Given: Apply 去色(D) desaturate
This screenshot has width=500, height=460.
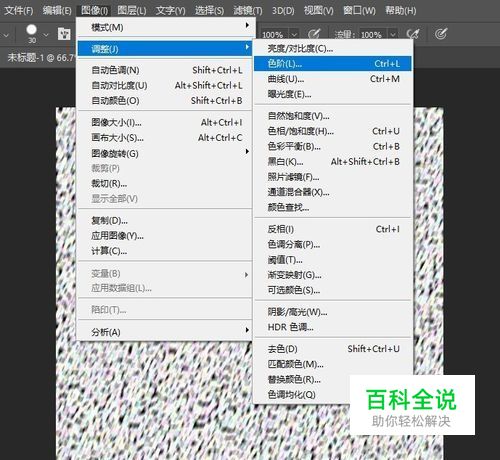Looking at the screenshot, I should (333, 349).
